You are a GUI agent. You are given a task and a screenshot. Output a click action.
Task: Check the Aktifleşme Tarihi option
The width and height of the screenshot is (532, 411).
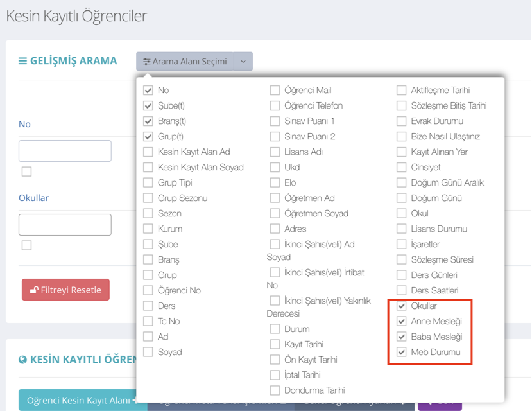pyautogui.click(x=402, y=91)
